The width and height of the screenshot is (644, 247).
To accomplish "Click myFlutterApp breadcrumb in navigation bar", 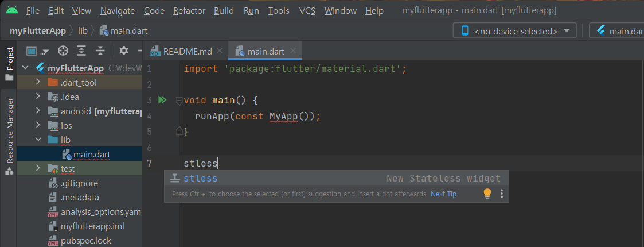I will pos(38,31).
